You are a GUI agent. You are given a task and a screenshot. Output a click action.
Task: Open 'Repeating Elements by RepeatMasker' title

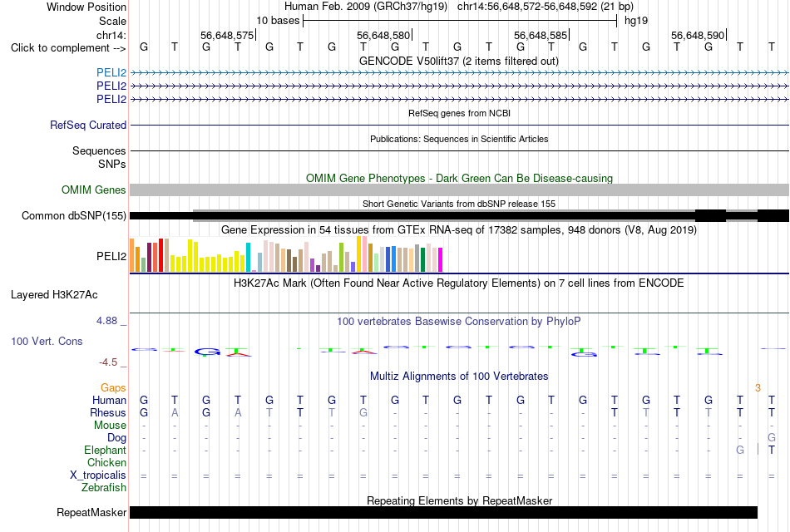pyautogui.click(x=459, y=500)
